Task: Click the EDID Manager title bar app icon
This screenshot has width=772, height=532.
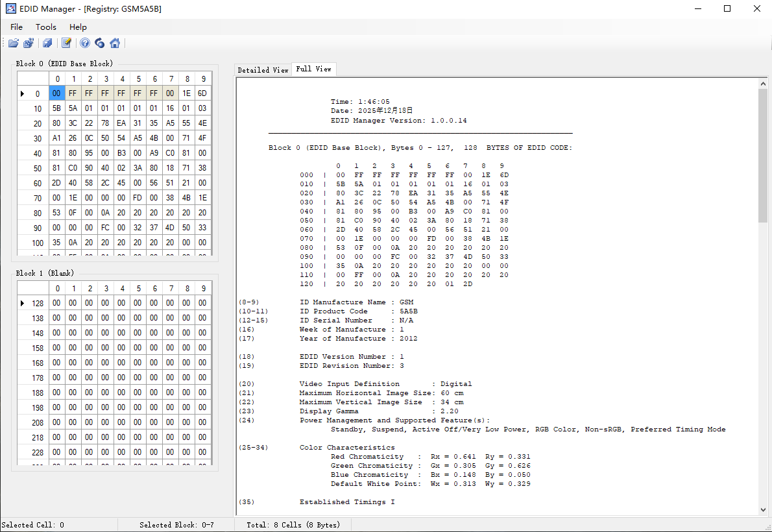Action: (10, 9)
